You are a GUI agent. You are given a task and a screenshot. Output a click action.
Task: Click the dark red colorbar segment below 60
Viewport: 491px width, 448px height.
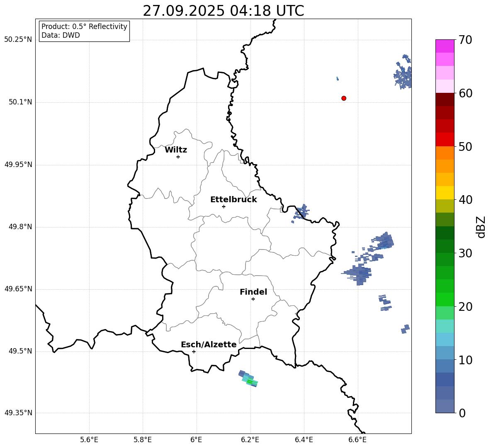click(x=445, y=99)
